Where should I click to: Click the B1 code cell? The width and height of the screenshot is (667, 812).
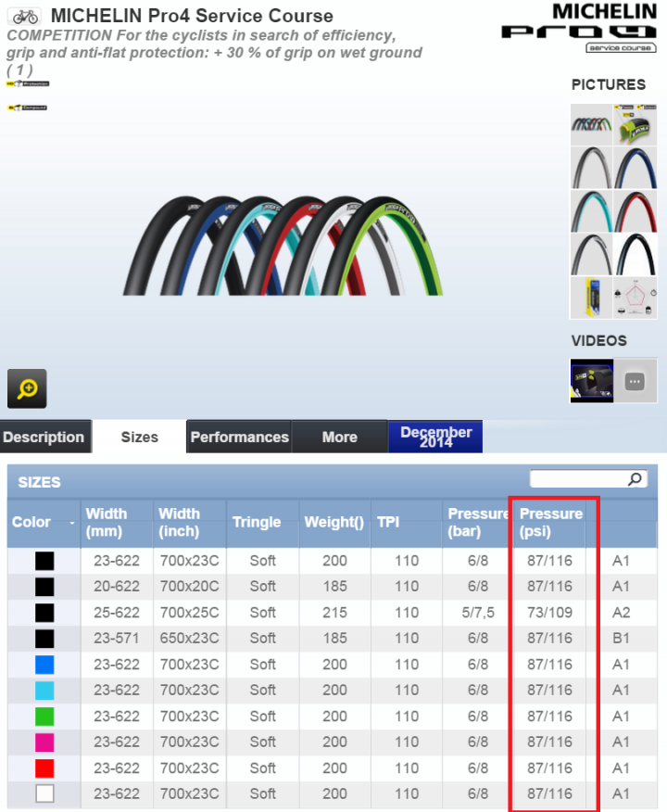click(x=621, y=638)
